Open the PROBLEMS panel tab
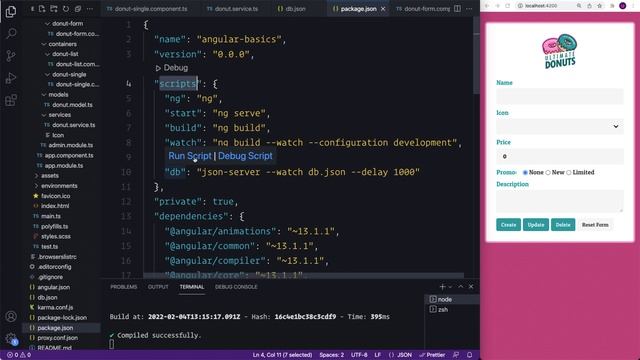 [x=124, y=287]
